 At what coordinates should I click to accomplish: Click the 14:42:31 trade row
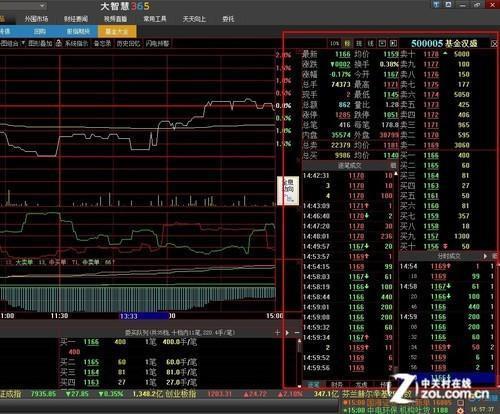tap(348, 175)
